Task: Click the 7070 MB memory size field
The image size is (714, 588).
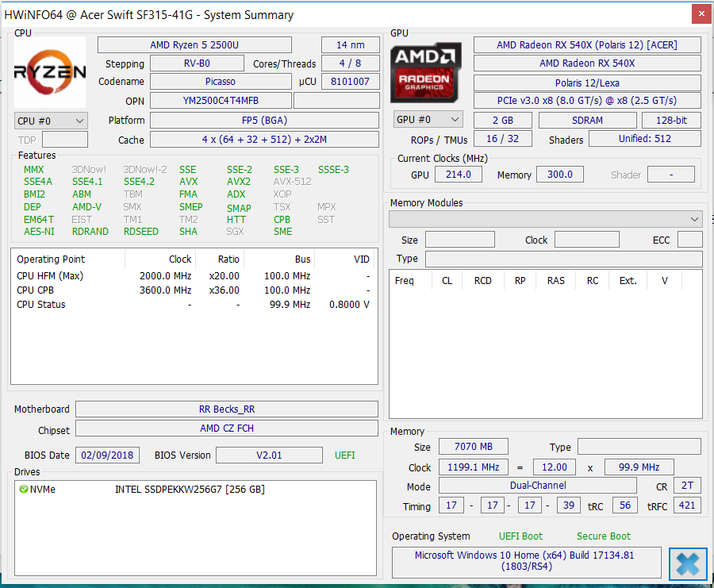Action: (474, 446)
